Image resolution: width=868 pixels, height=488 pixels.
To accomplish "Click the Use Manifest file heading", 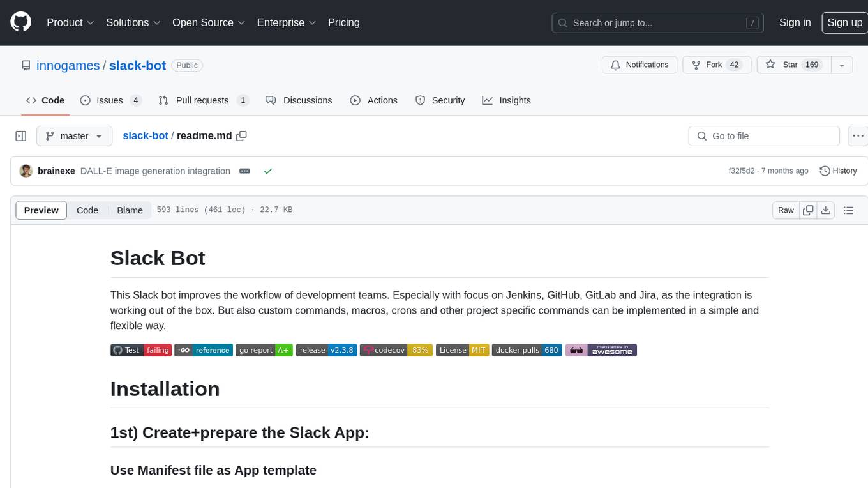I will click(x=213, y=470).
